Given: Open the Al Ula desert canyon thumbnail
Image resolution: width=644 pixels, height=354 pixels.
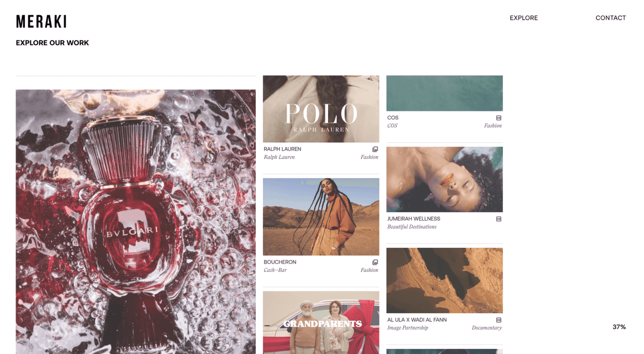Looking at the screenshot, I should point(444,281).
